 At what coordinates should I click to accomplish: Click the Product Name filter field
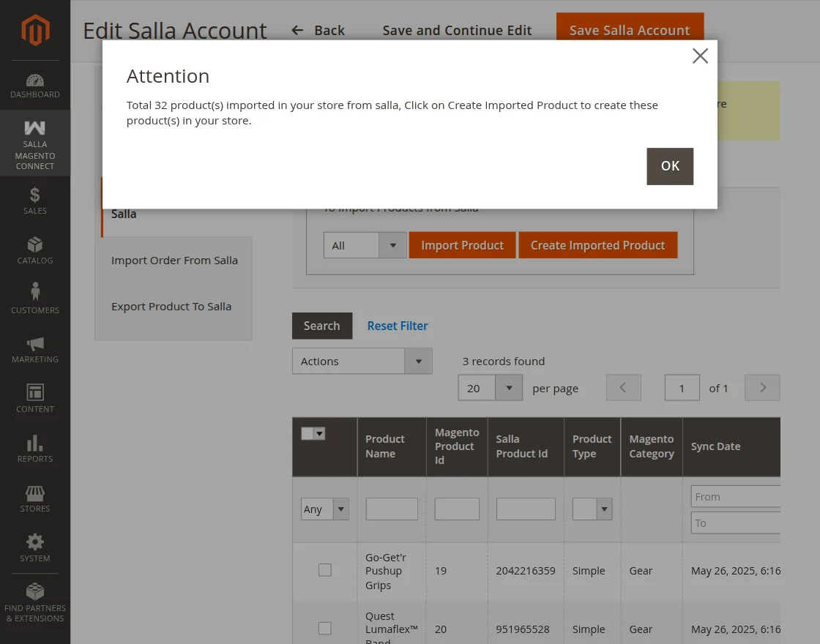coord(392,509)
